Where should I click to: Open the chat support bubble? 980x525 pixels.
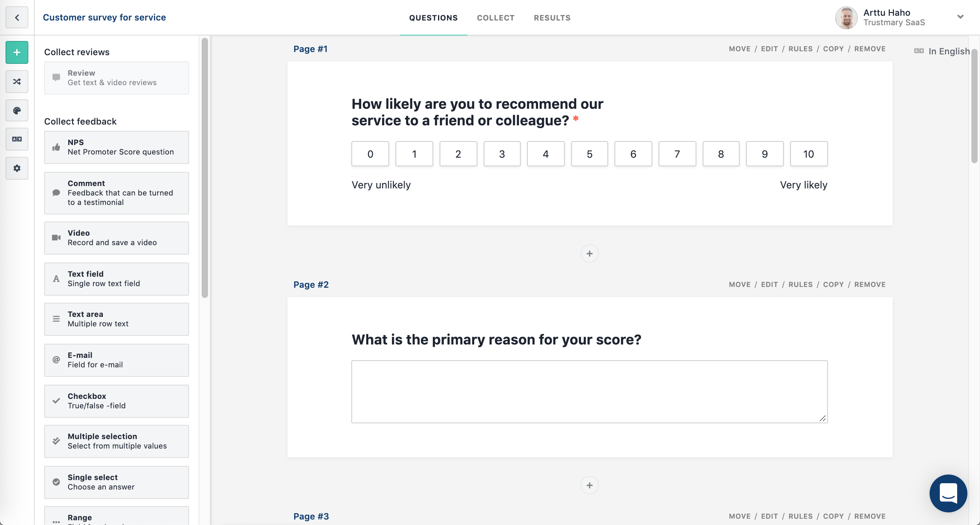click(948, 493)
